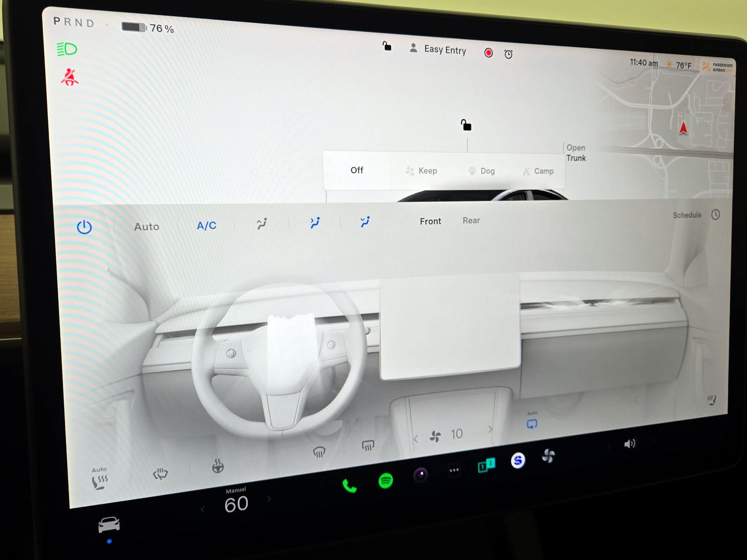Open more apps with the ellipsis icon
The width and height of the screenshot is (747, 560).
pyautogui.click(x=454, y=469)
